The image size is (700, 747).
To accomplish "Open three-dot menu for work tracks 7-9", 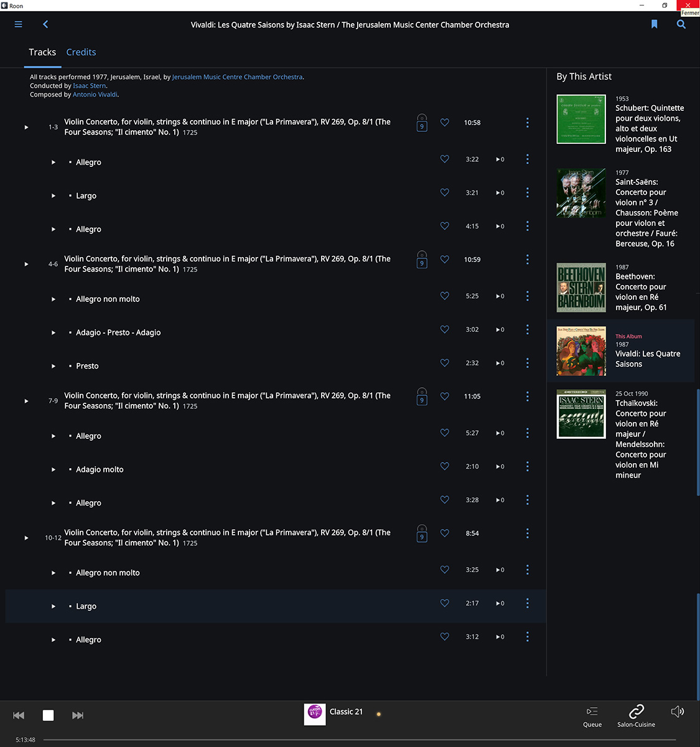I will 528,397.
